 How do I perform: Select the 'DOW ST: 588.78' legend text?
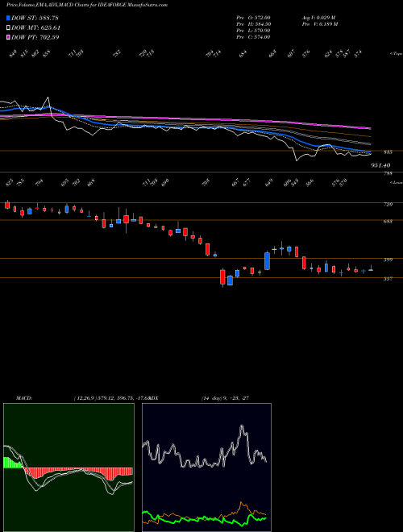tap(35, 18)
